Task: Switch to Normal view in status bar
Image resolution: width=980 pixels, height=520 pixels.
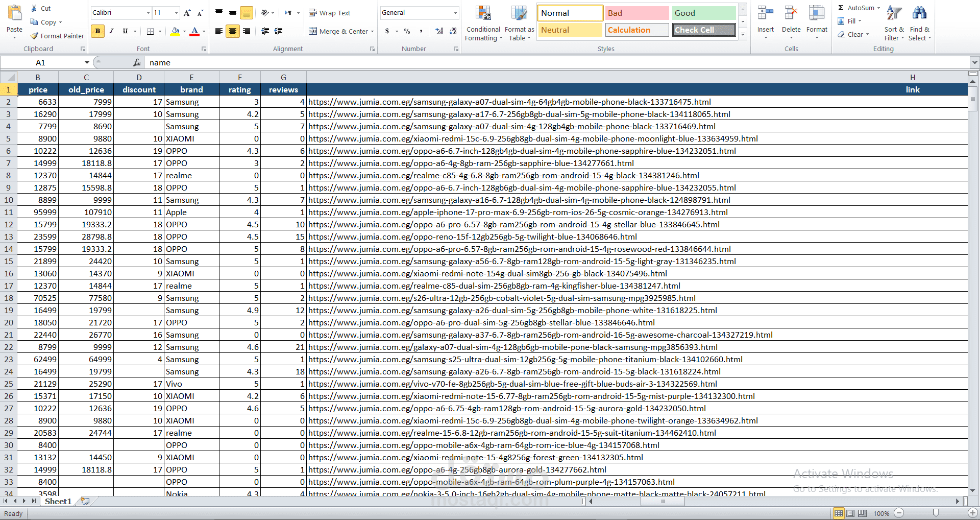Action: click(839, 513)
